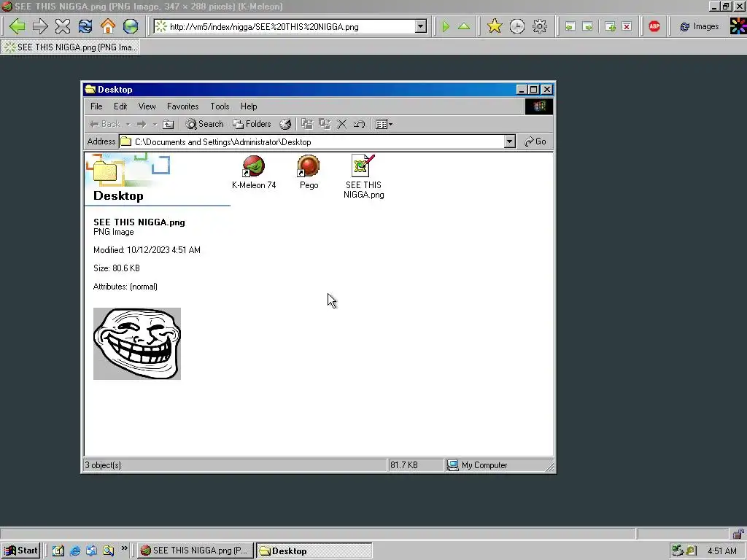Click the '81.7 KB' status bar text

pos(404,465)
